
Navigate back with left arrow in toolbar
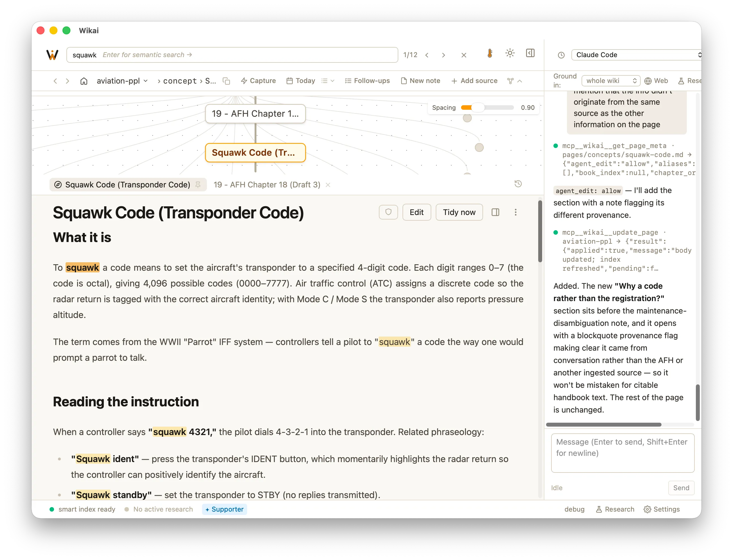[x=55, y=81]
